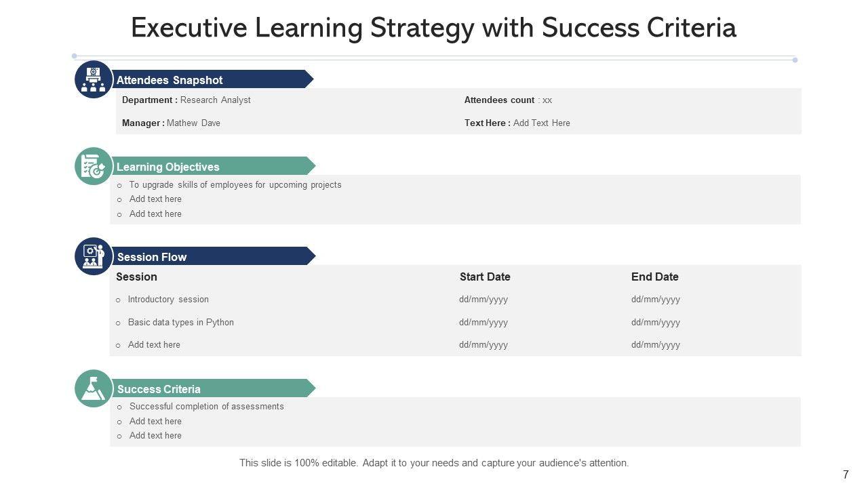Click Basic data types in Python row
868x488 pixels.
pos(180,323)
